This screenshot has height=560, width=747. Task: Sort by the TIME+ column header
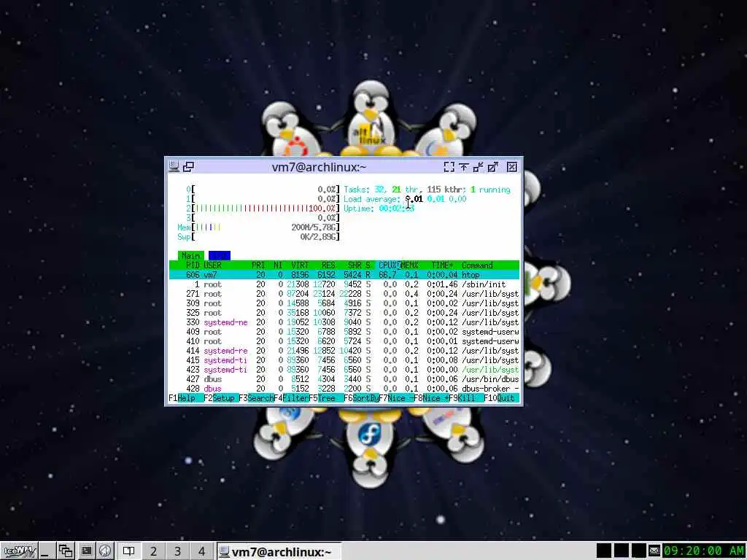(442, 265)
